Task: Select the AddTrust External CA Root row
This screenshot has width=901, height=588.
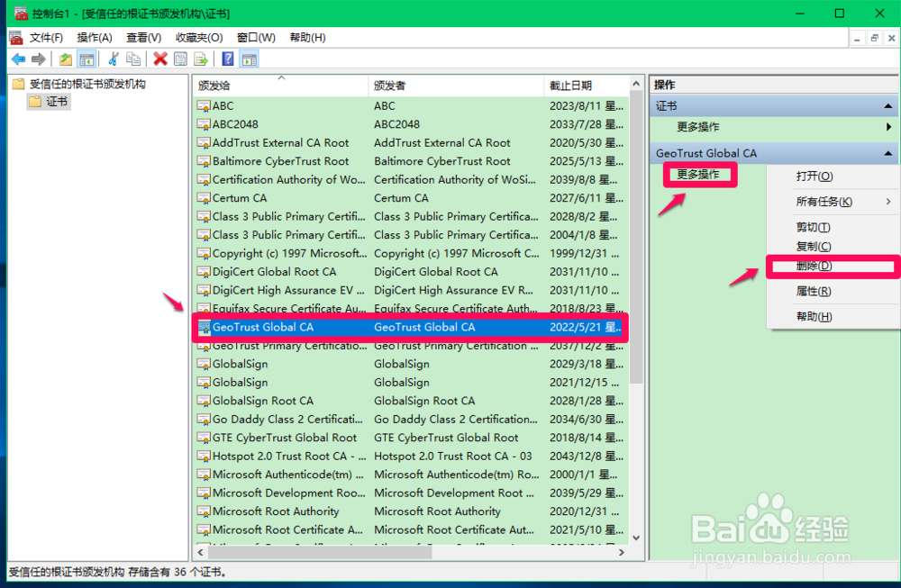Action: (x=411, y=143)
